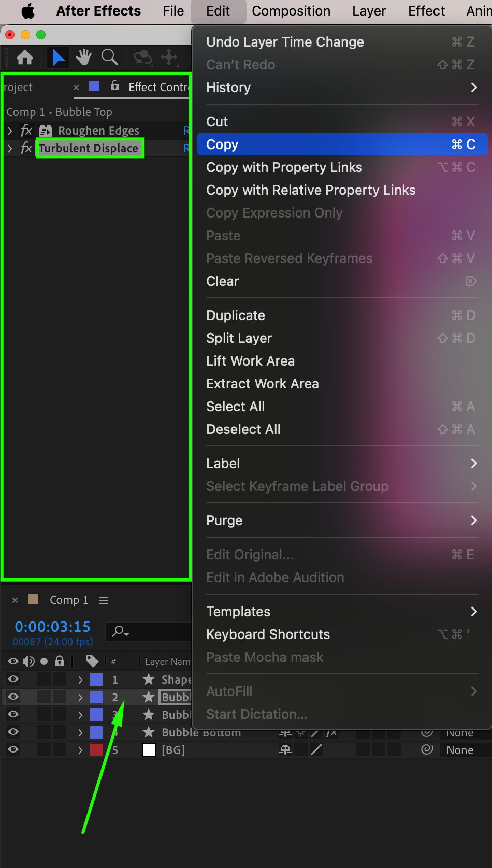The image size is (492, 868).
Task: Click the blue timecode 0:00:03:15
Action: [x=52, y=627]
